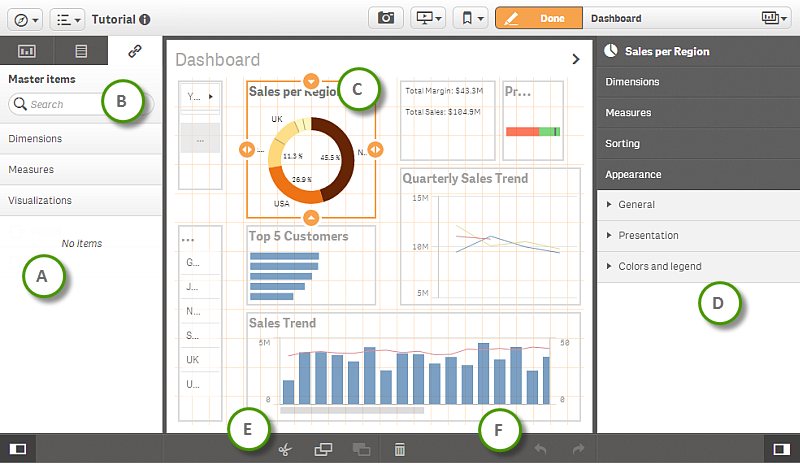The height and width of the screenshot is (463, 800).
Task: Expand the Colors and legend section
Action: pyautogui.click(x=659, y=266)
